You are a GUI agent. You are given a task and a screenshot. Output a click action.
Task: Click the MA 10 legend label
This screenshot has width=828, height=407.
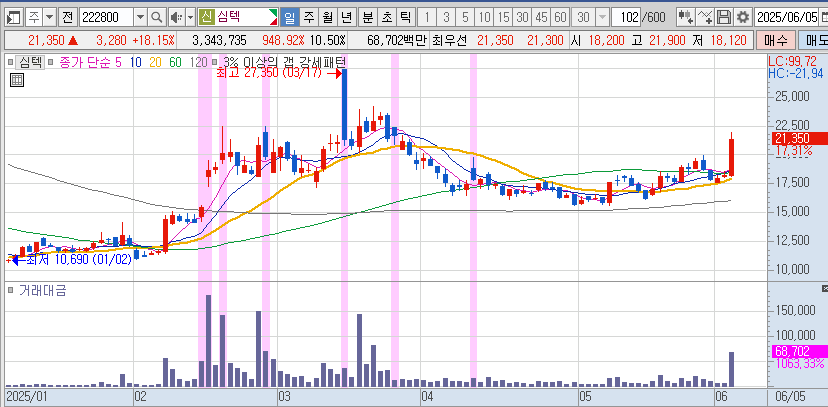click(135, 62)
